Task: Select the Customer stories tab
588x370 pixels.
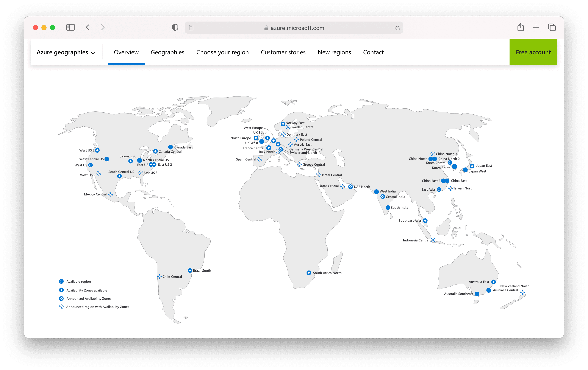Action: click(x=283, y=52)
